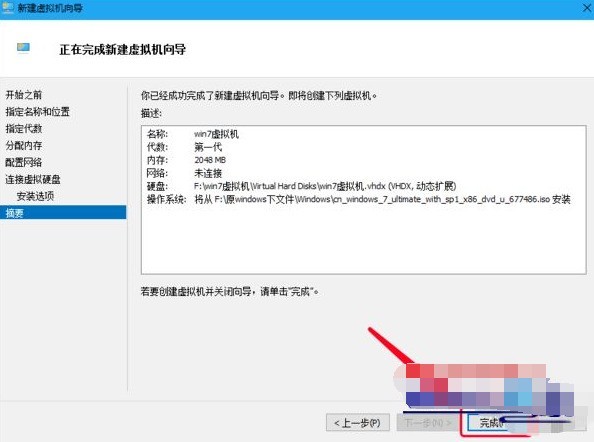Click the 若要创建虚拟机并关闭向导 instruction text
The image size is (594, 442).
click(229, 292)
